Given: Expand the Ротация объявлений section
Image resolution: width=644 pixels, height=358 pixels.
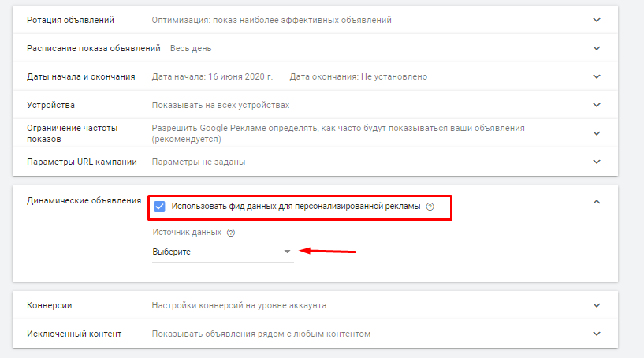Looking at the screenshot, I should point(597,20).
